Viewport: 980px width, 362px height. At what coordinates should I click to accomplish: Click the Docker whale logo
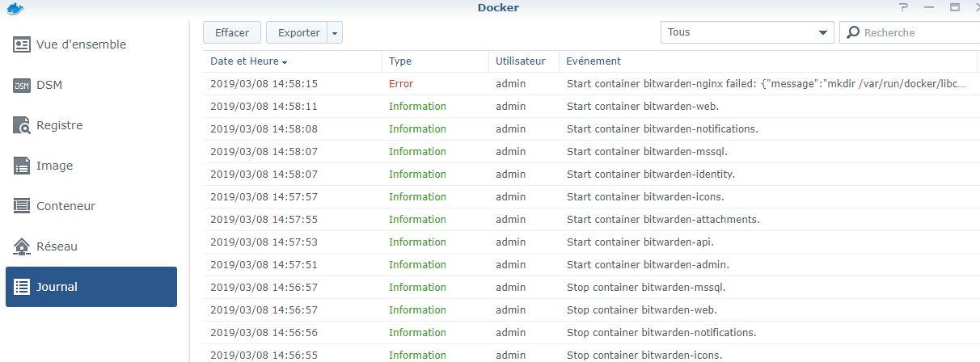[x=14, y=8]
